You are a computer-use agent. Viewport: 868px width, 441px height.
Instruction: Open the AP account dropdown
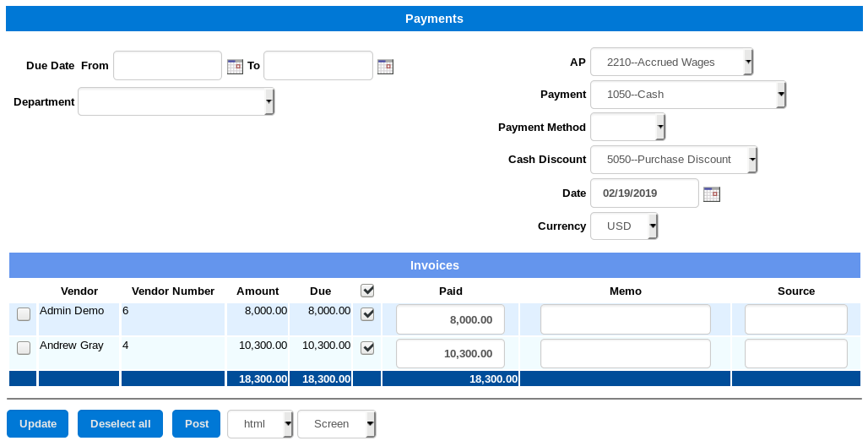[x=671, y=62]
